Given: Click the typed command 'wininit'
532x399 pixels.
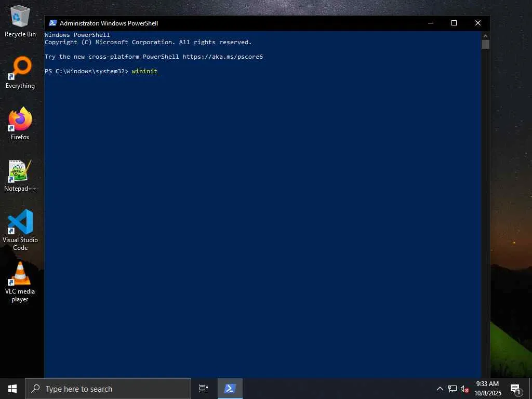Looking at the screenshot, I should pyautogui.click(x=144, y=71).
